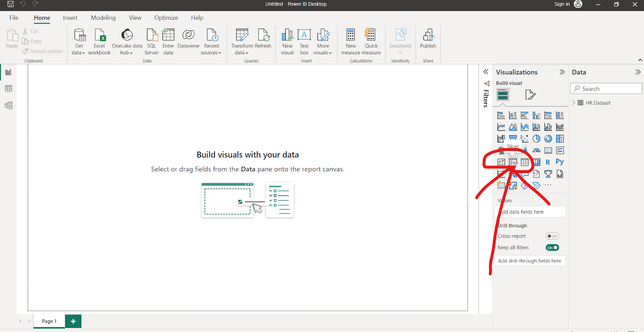Viewport: 644px width, 332px height.
Task: Add a new report page
Action: [x=73, y=321]
